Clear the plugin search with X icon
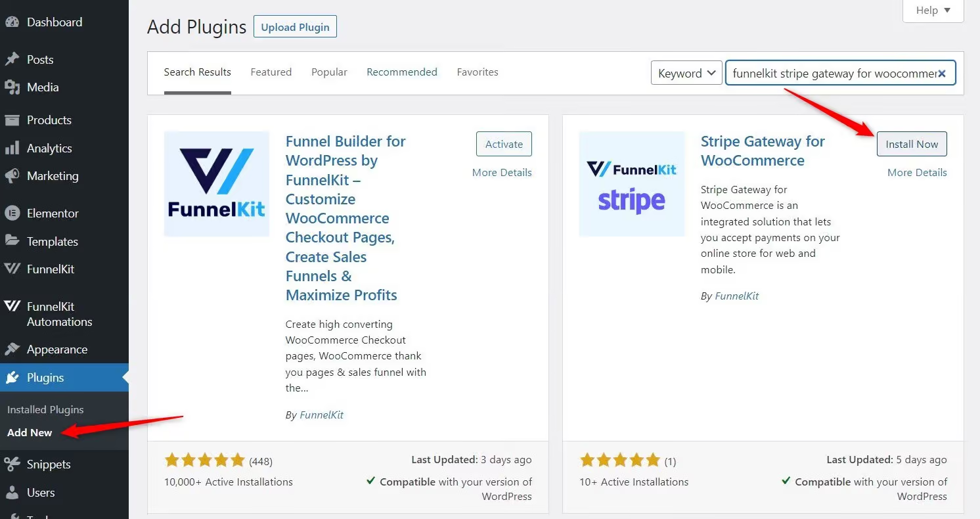The image size is (980, 519). coord(942,74)
